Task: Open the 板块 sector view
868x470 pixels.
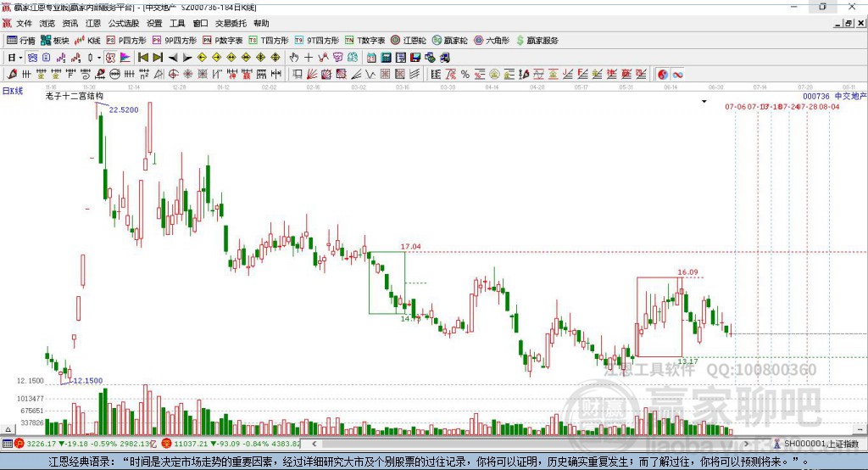Action: pyautogui.click(x=55, y=41)
